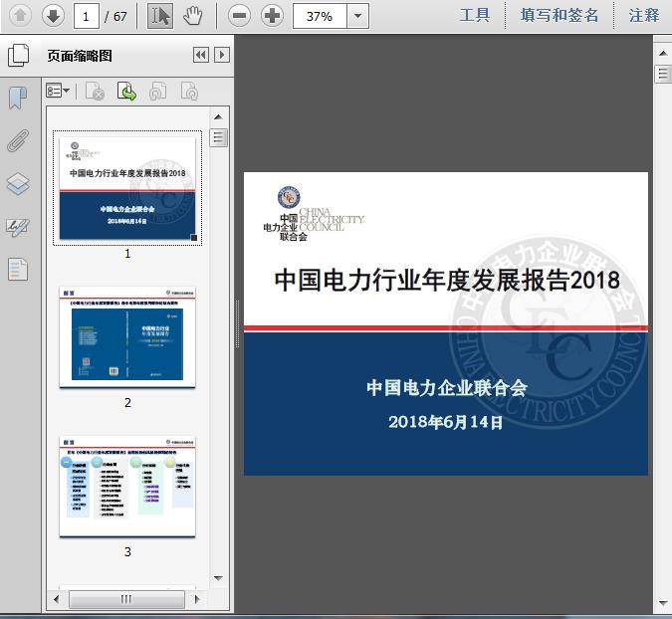672x619 pixels.
Task: Click the thumbnail panel horizontal scroll handle
Action: click(x=126, y=599)
